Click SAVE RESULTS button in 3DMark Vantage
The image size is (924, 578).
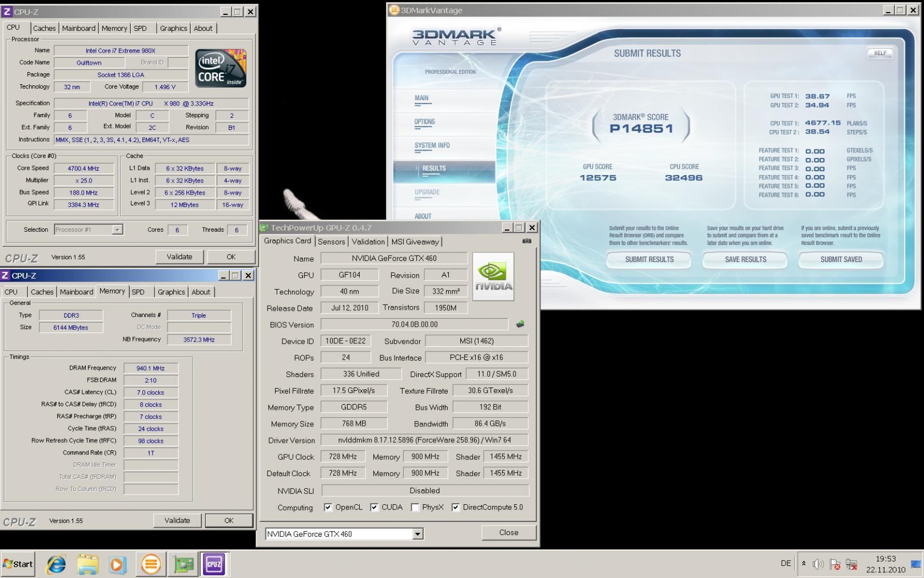pos(745,259)
